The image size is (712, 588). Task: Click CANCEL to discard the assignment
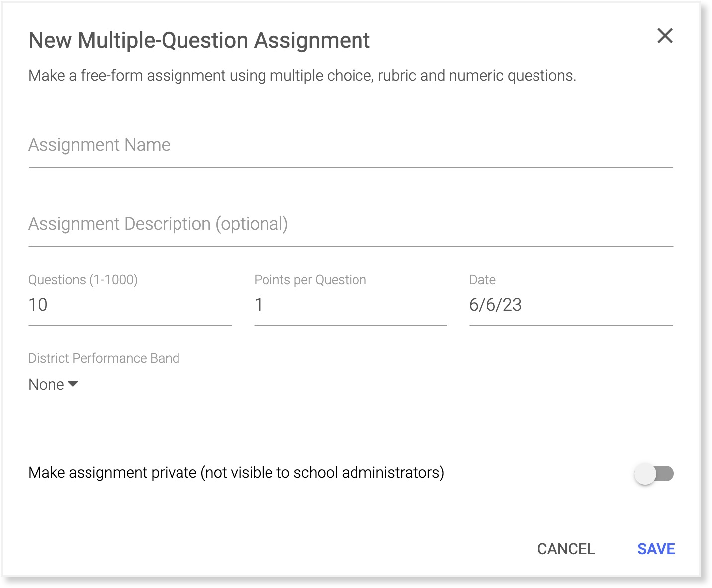[x=565, y=549]
